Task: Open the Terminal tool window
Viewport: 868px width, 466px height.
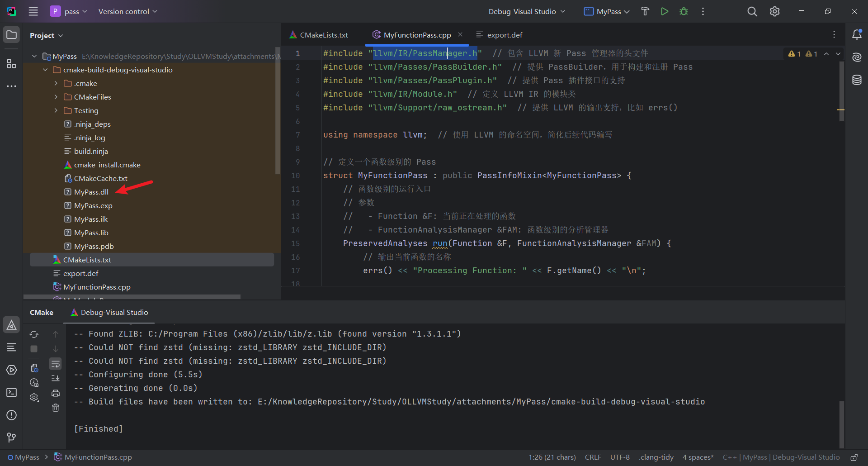Action: [x=12, y=393]
